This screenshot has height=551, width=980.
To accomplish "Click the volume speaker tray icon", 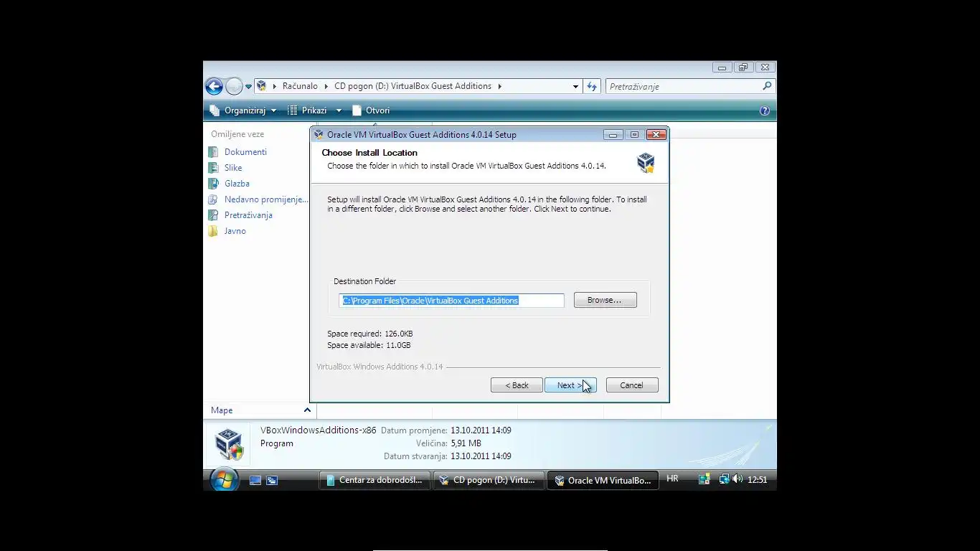I will pos(737,479).
